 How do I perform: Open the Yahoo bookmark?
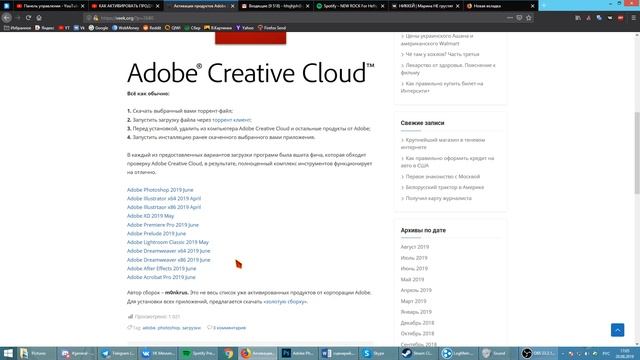coord(245,28)
